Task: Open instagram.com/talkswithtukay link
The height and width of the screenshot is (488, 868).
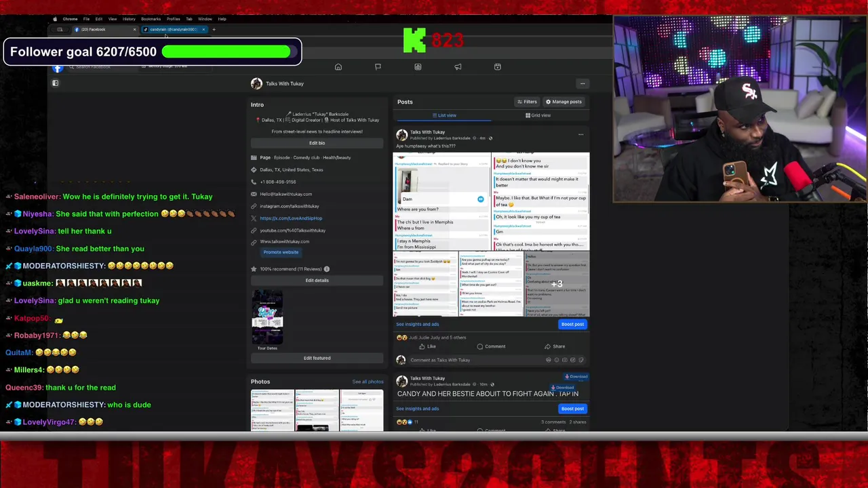Action: tap(289, 206)
